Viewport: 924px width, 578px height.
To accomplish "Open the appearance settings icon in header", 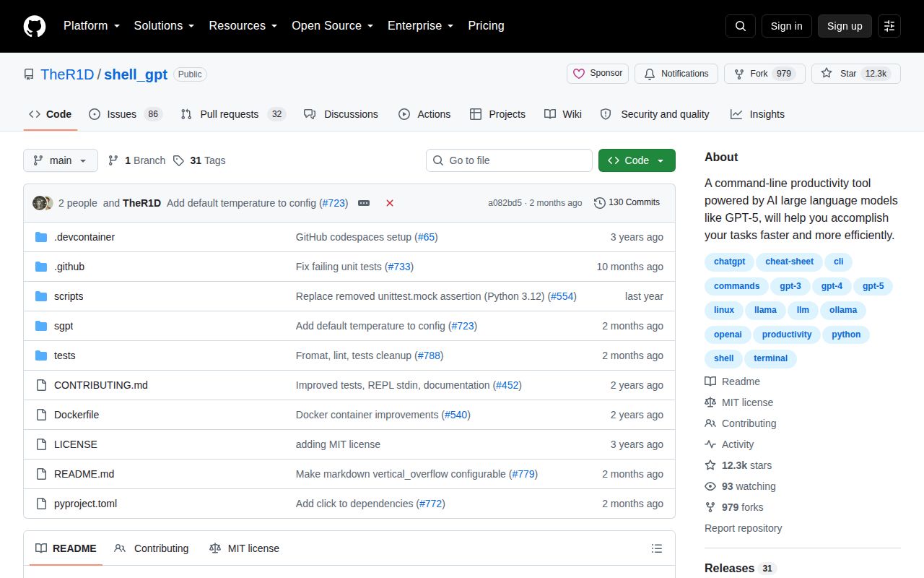I will point(889,26).
